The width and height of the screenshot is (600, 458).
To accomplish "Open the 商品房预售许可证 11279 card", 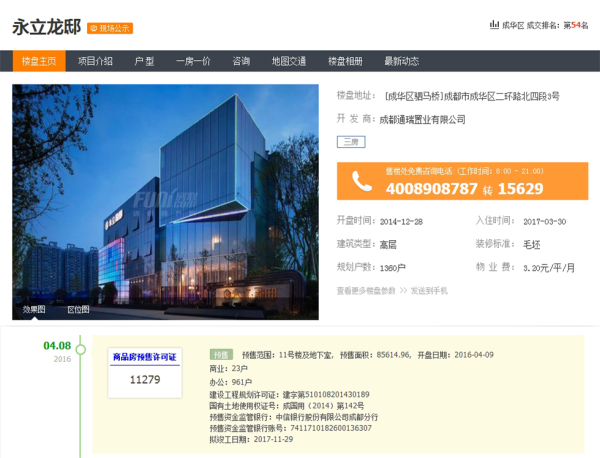I will 145,369.
